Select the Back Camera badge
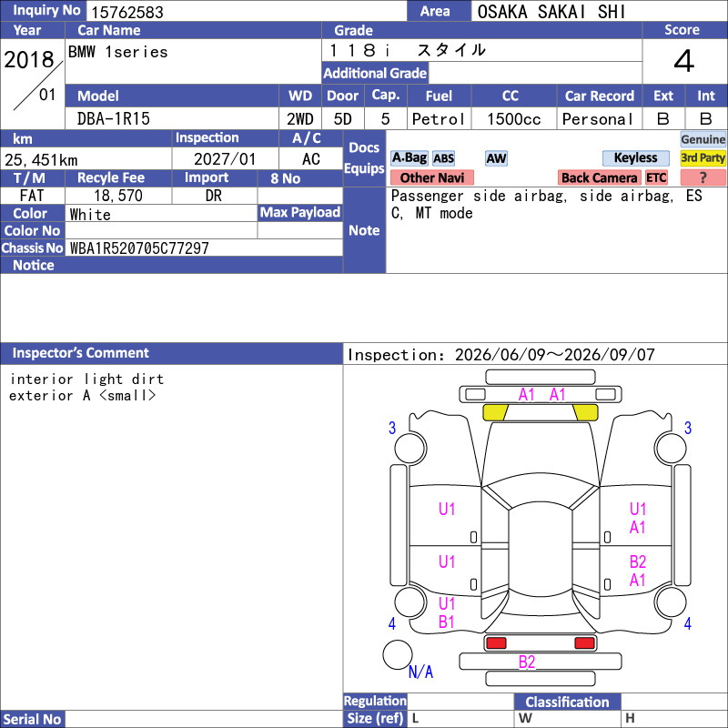This screenshot has height=728, width=728. [x=599, y=177]
